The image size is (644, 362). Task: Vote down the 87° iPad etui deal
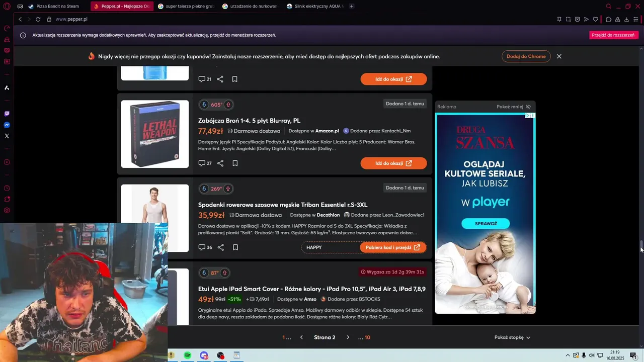pos(204,273)
